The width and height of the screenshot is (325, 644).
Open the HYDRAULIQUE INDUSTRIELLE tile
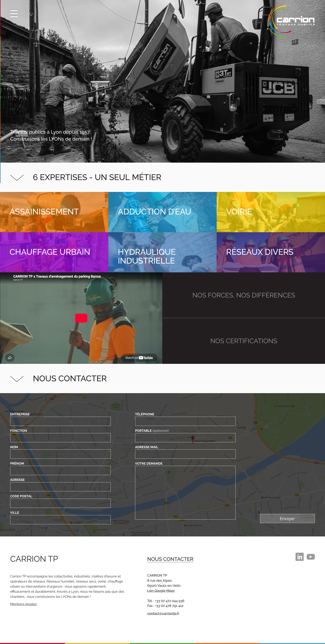pos(162,252)
